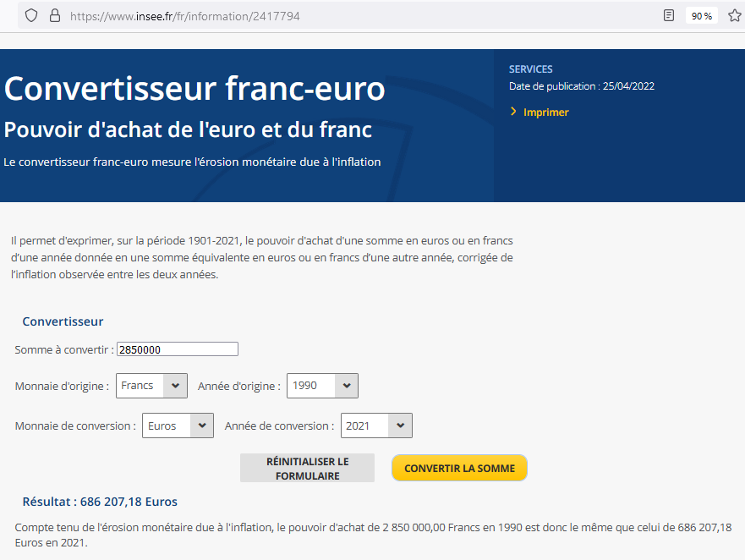Open the Monnaie d'origine dropdown showing Francs

(151, 386)
